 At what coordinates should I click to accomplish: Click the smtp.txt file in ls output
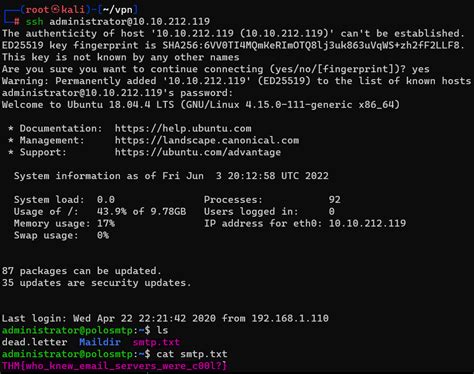point(156,342)
